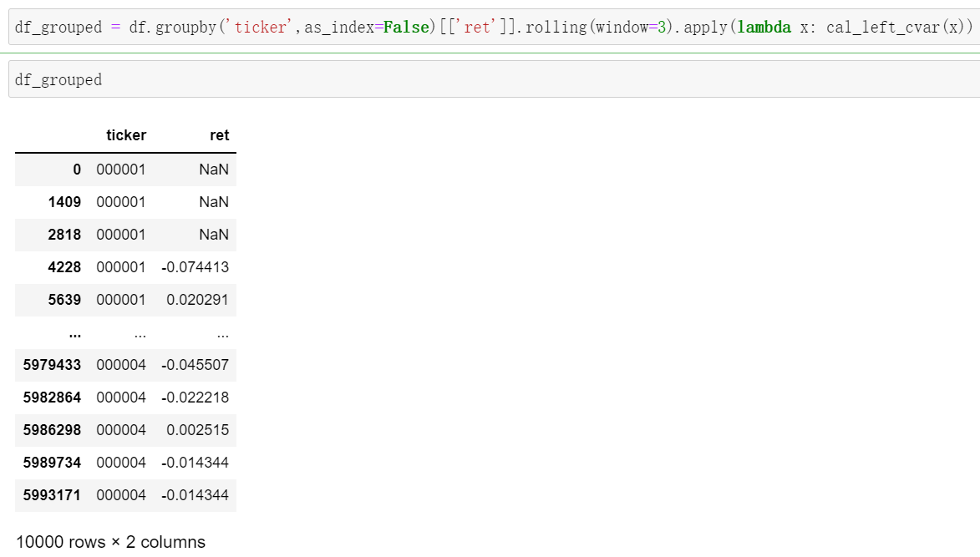The image size is (980, 557).
Task: Click the '10000 rows × 2 columns' summary
Action: tap(110, 542)
